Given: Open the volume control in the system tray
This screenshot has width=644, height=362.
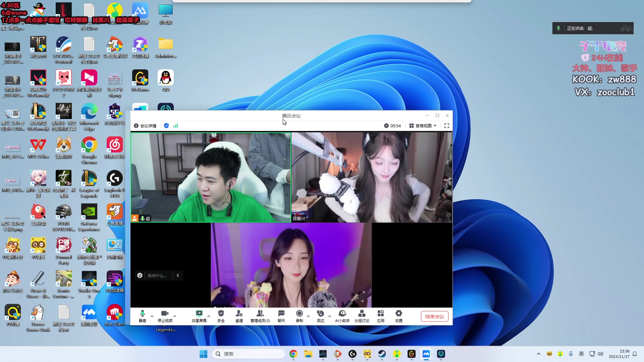Looking at the screenshot, I should pos(600,354).
